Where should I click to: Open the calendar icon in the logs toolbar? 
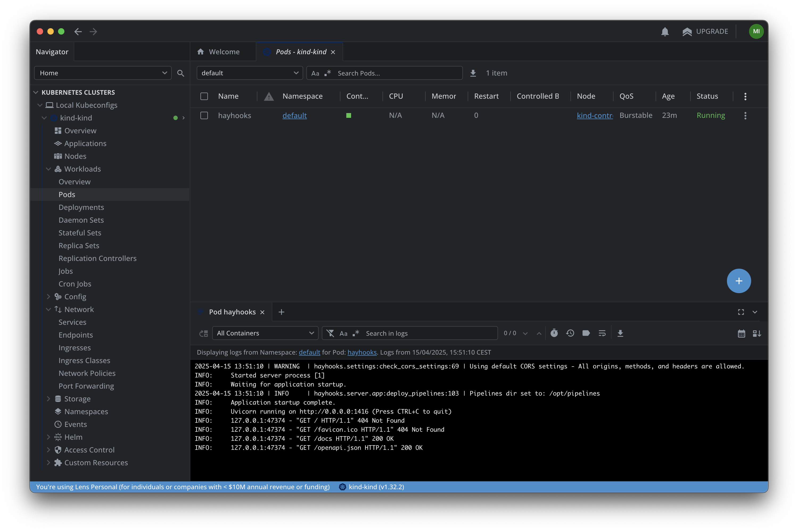coord(741,333)
